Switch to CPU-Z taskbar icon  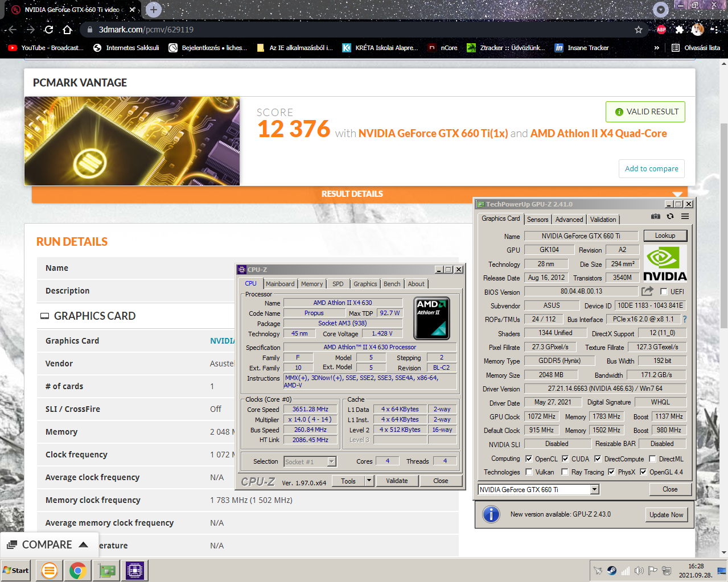tap(135, 571)
